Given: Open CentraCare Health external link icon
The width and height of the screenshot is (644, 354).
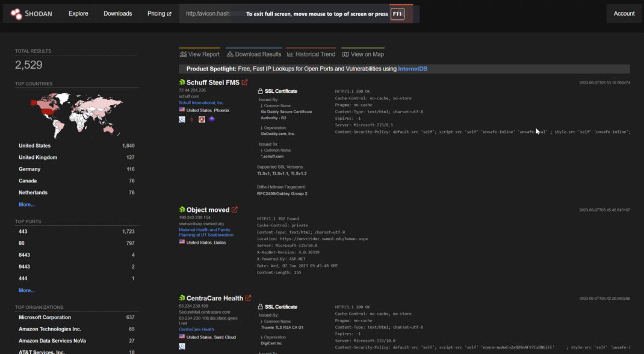Looking at the screenshot, I should tap(248, 298).
